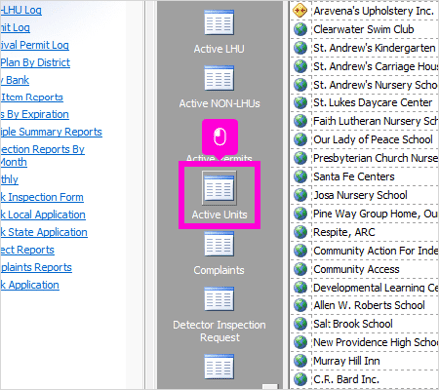Click the globe icon beside Respite, ARC

(300, 232)
